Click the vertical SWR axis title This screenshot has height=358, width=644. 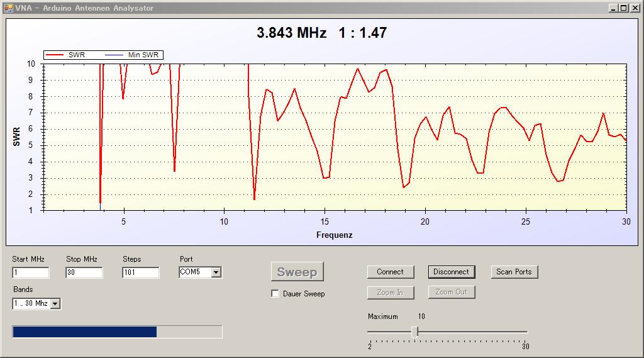coord(16,137)
